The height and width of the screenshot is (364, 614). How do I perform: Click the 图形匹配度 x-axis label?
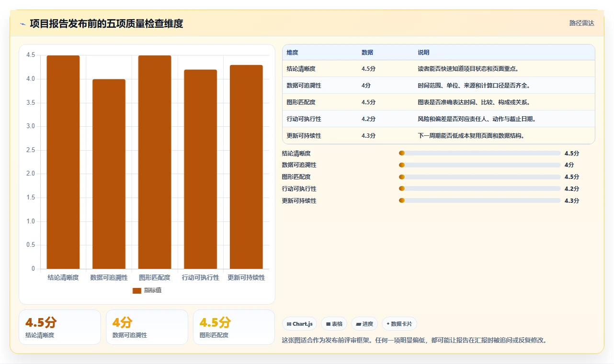pos(155,277)
